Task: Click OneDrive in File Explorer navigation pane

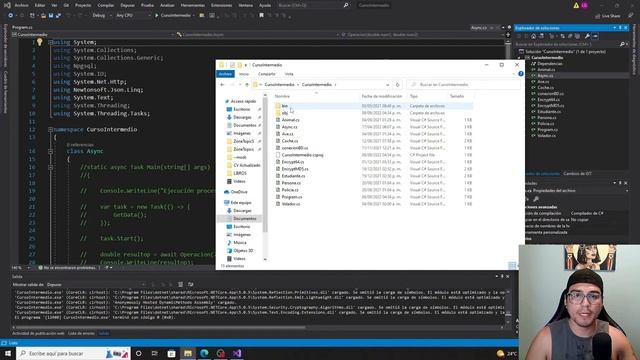Action: click(x=239, y=192)
